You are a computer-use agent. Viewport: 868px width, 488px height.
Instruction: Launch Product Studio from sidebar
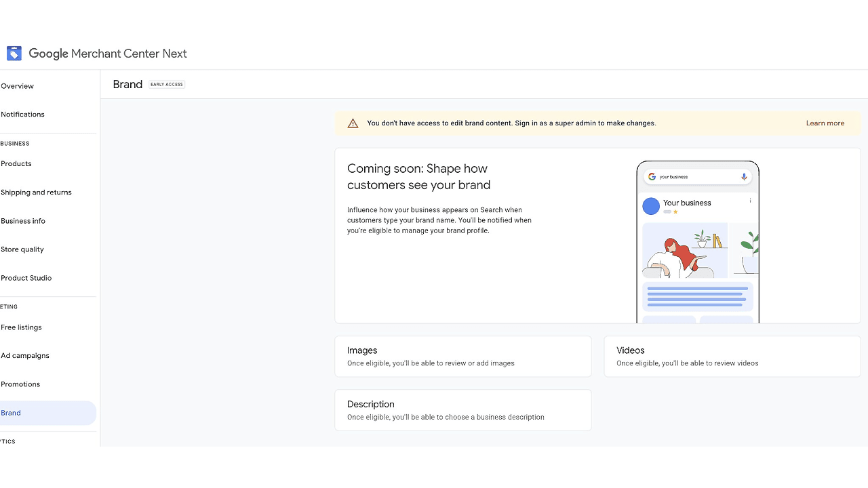click(x=26, y=278)
